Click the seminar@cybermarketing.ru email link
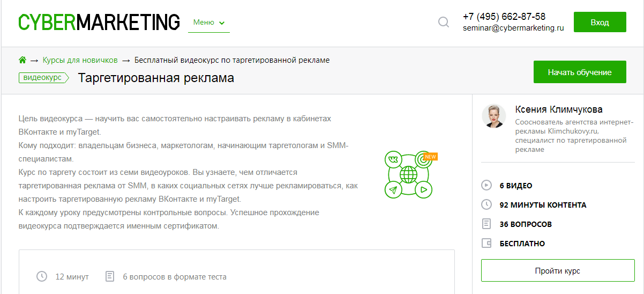The image size is (644, 294). (x=513, y=28)
